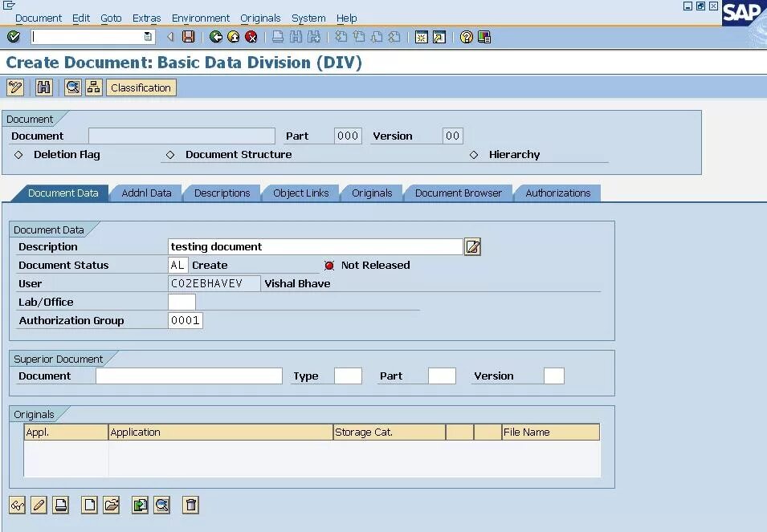This screenshot has width=767, height=532.
Task: Open the Environment menu
Action: [201, 18]
